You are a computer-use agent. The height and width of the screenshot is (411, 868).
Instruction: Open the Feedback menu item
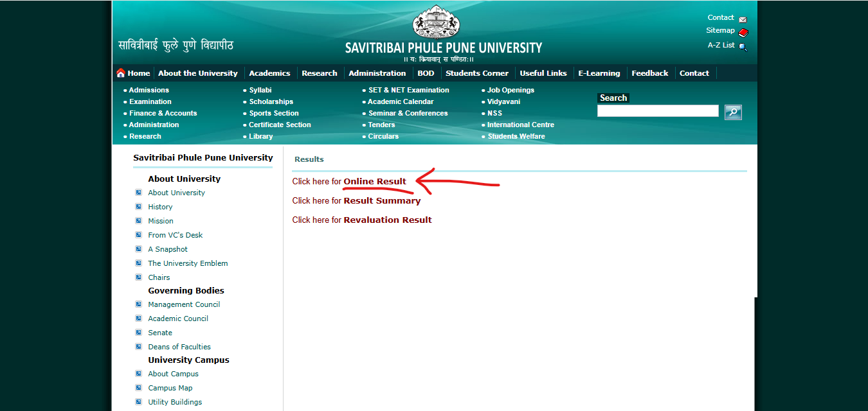pyautogui.click(x=650, y=73)
